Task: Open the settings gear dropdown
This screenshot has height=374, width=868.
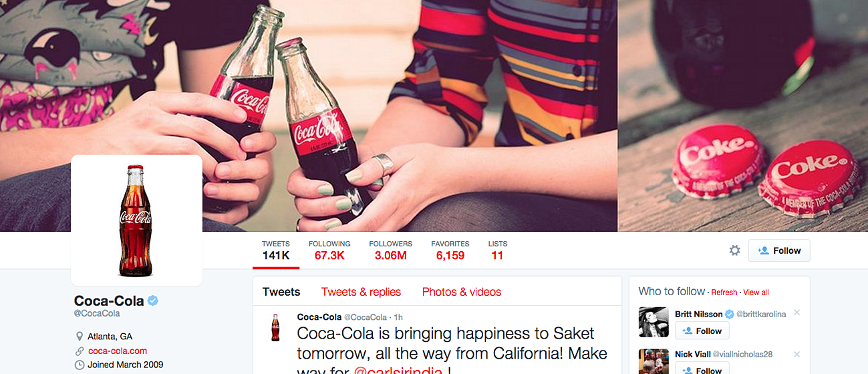Action: [734, 250]
